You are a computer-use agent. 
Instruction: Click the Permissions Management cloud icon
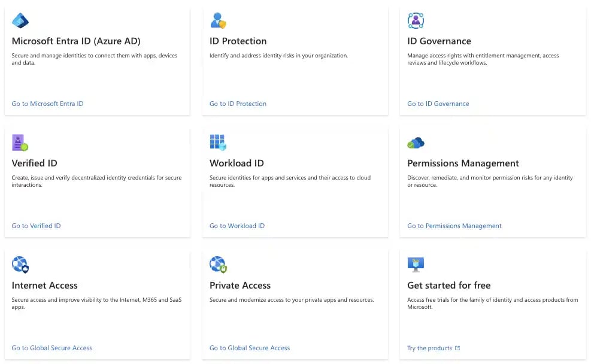[416, 143]
